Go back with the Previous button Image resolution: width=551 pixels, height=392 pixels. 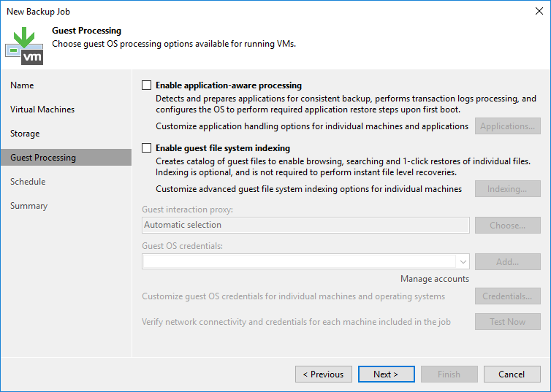pyautogui.click(x=323, y=374)
